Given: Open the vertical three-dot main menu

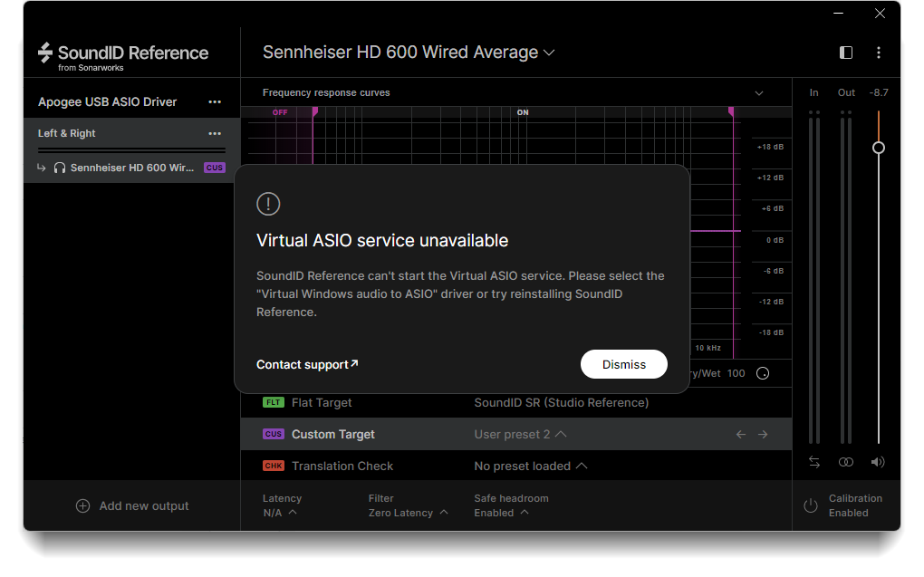Looking at the screenshot, I should pos(878,53).
